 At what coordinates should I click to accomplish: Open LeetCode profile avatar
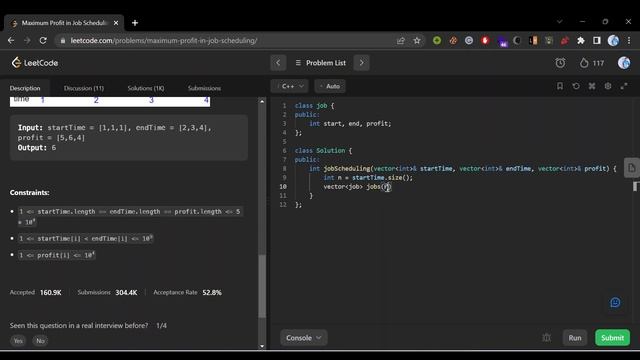pos(624,63)
